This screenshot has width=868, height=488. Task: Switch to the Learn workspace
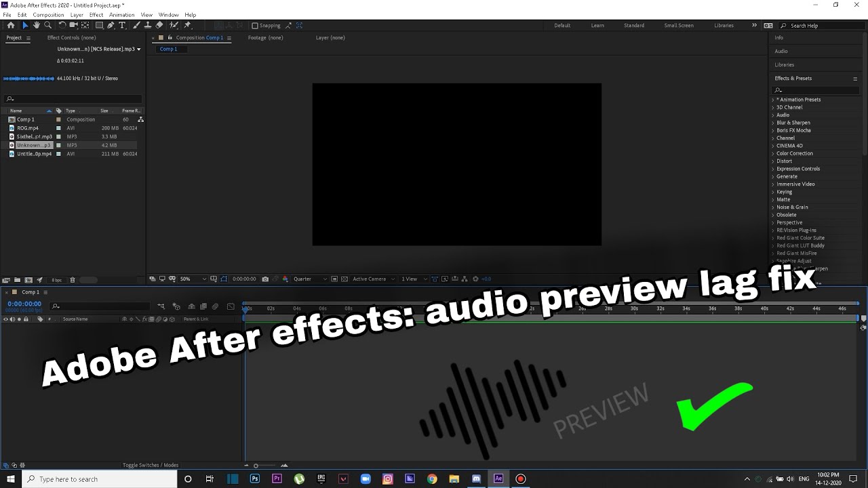point(597,25)
